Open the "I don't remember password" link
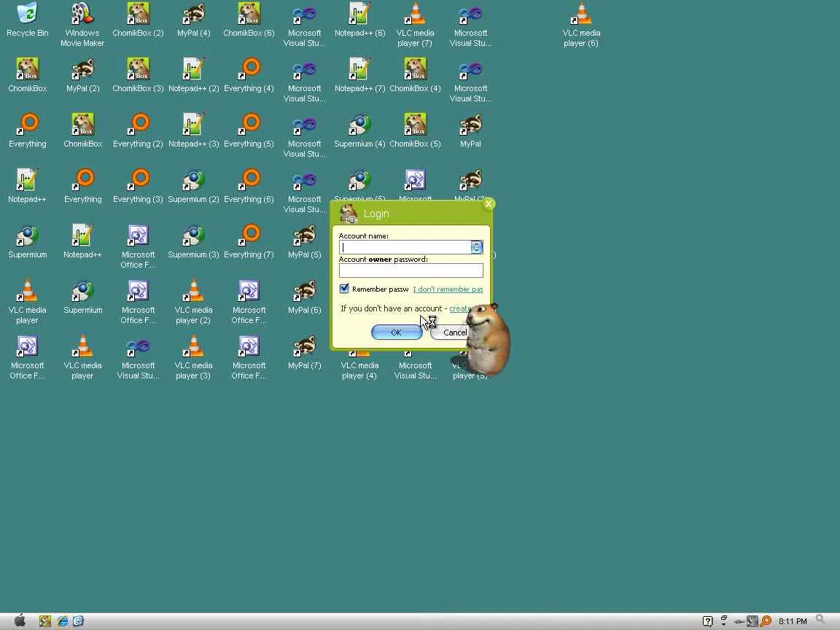This screenshot has width=840, height=630. pyautogui.click(x=448, y=289)
